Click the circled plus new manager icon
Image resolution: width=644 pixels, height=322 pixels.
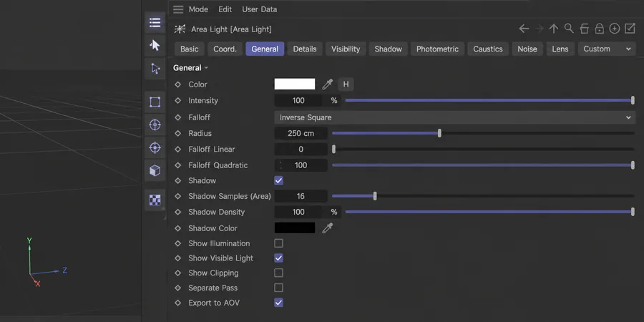[x=615, y=29]
